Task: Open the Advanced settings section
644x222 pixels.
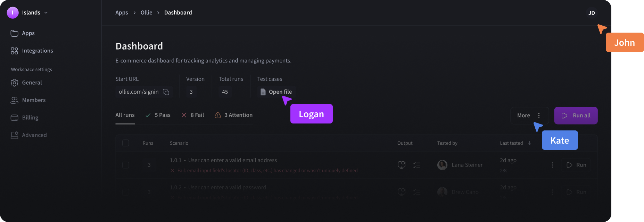Action: pos(34,135)
